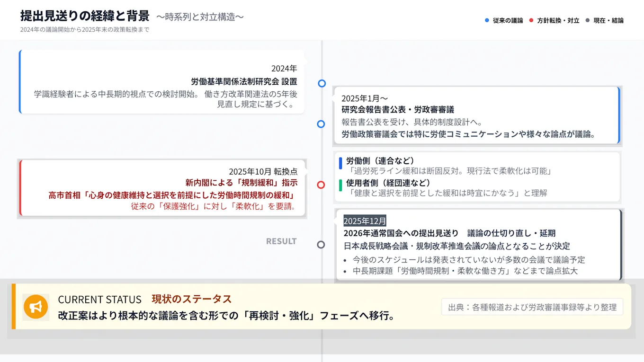Open the 出典 source reference box
This screenshot has height=362, width=644.
click(532, 307)
